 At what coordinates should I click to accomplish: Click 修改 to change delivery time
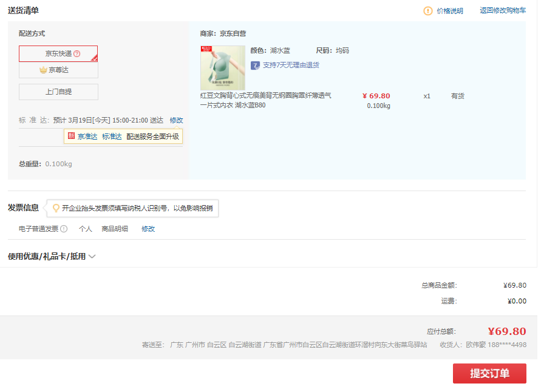[176, 120]
